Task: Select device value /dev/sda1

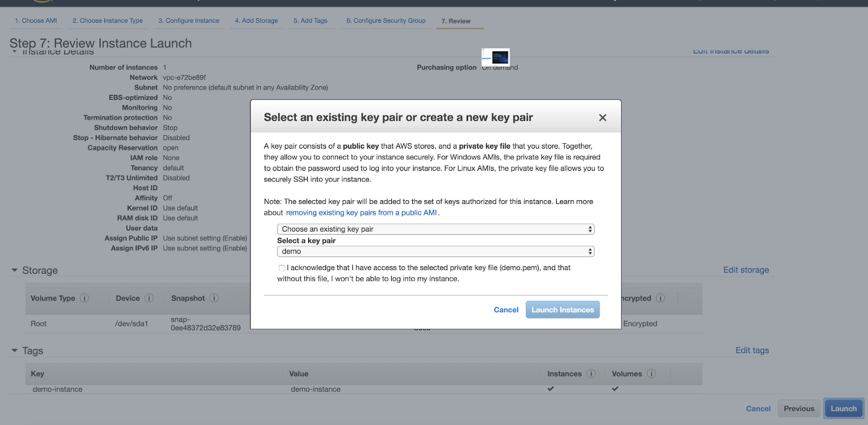Action: pyautogui.click(x=132, y=323)
